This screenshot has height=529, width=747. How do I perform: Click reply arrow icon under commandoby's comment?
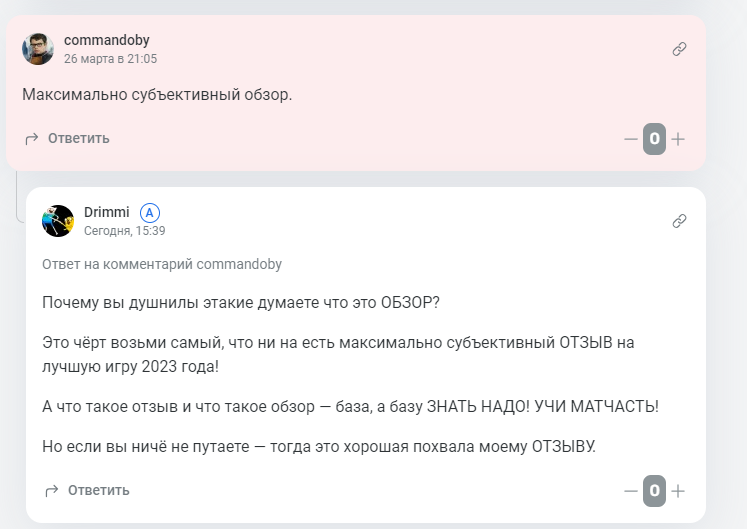[31, 139]
